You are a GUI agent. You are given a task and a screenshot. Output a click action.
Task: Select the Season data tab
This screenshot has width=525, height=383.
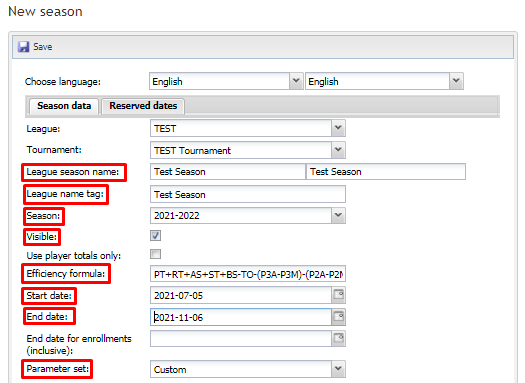pos(64,106)
